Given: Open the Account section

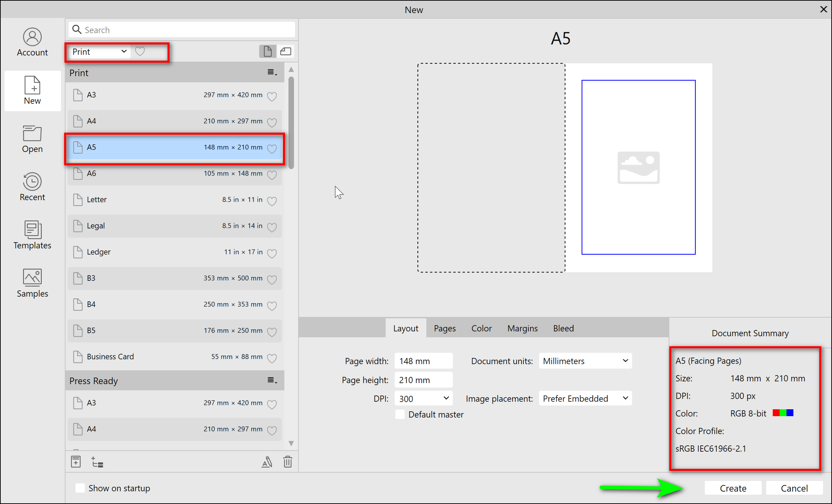Looking at the screenshot, I should coord(32,42).
